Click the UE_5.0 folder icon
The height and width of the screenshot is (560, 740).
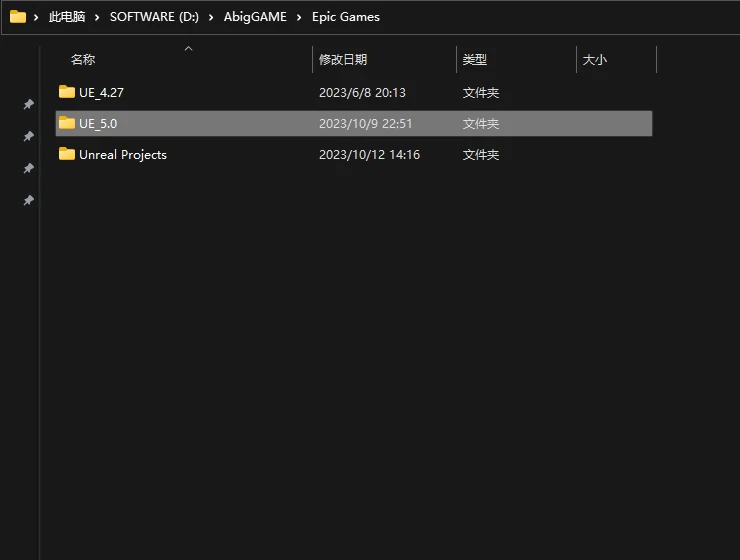67,123
